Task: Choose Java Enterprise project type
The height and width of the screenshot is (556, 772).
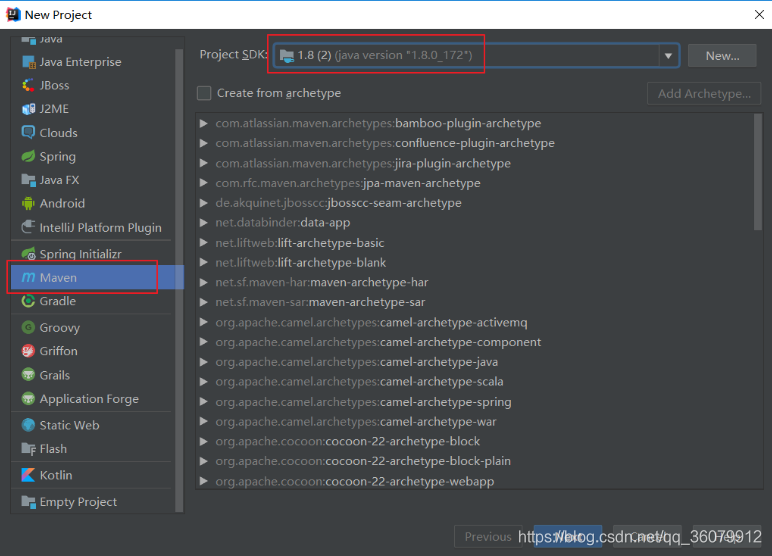Action: pyautogui.click(x=80, y=62)
